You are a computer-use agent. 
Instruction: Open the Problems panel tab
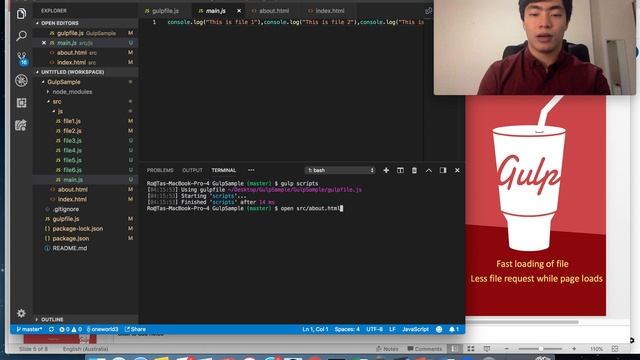point(160,170)
